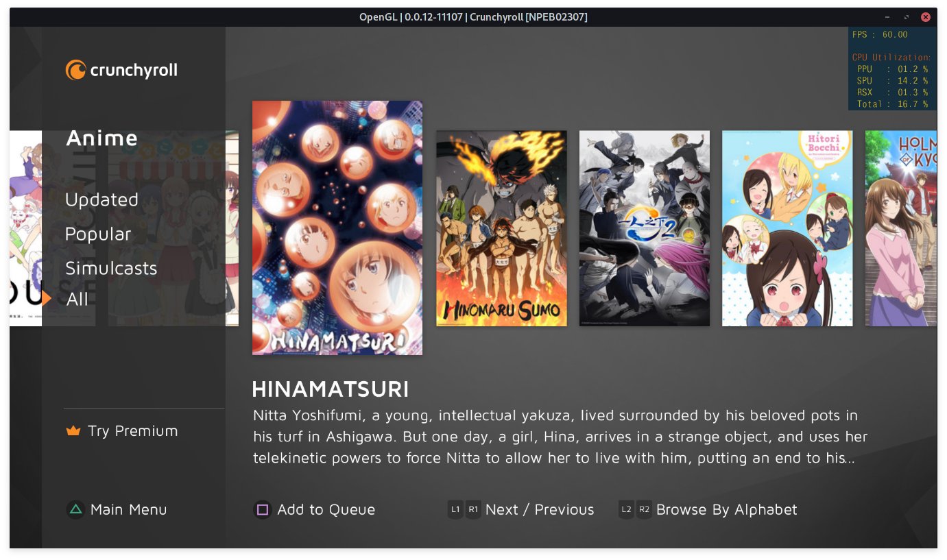Click the Crunchyroll logo
The width and height of the screenshot is (947, 560).
(121, 70)
